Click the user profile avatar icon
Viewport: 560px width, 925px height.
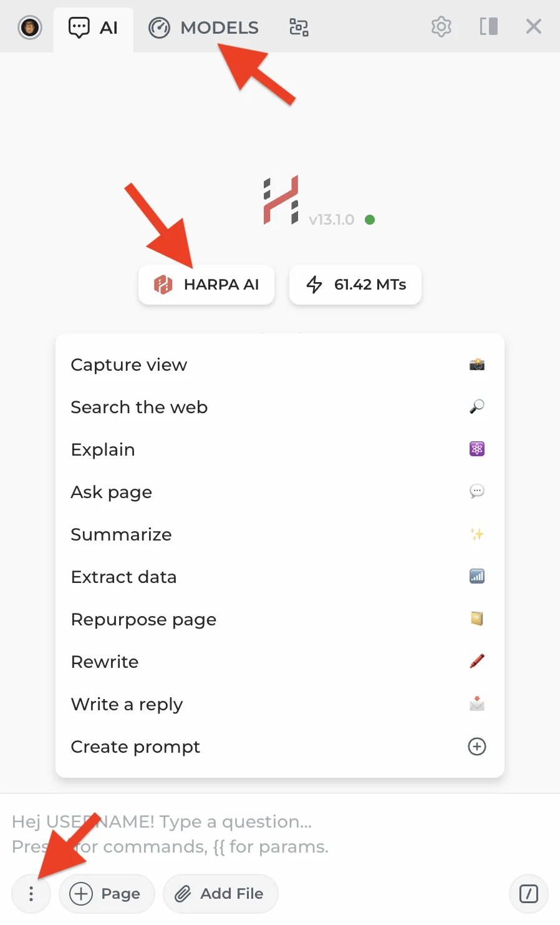point(29,27)
